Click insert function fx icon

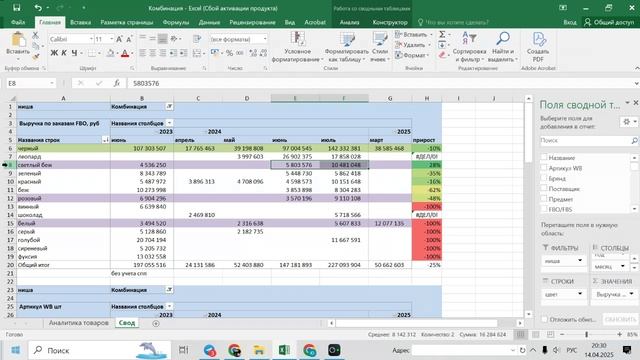(x=117, y=83)
